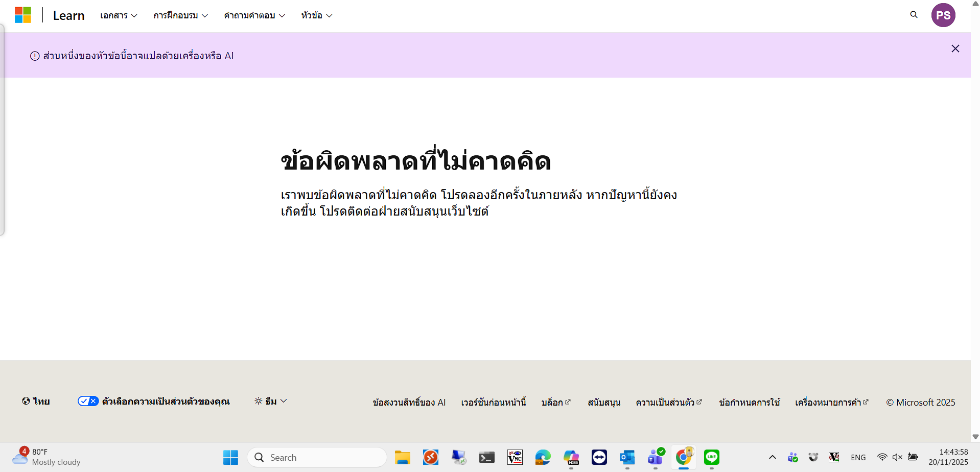Image resolution: width=980 pixels, height=472 pixels.
Task: Open the บล็อก external link
Action: coord(555,402)
